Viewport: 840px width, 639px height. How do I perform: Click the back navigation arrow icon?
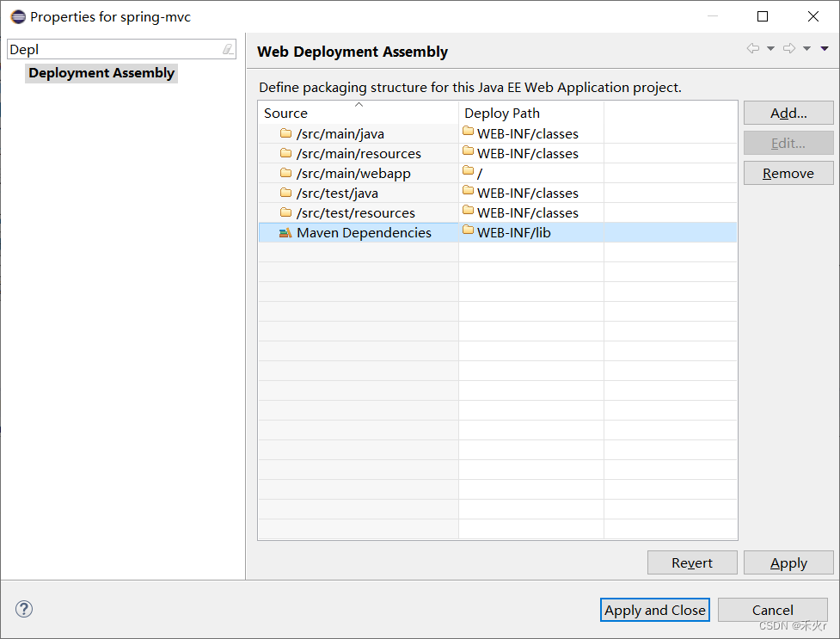[x=753, y=49]
